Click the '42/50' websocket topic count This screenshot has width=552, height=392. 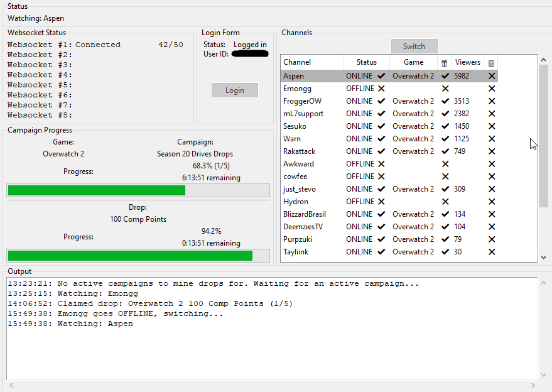(x=171, y=45)
